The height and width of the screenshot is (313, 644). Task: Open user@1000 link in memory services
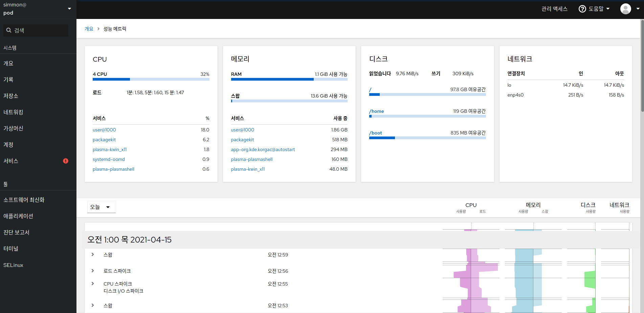click(243, 130)
